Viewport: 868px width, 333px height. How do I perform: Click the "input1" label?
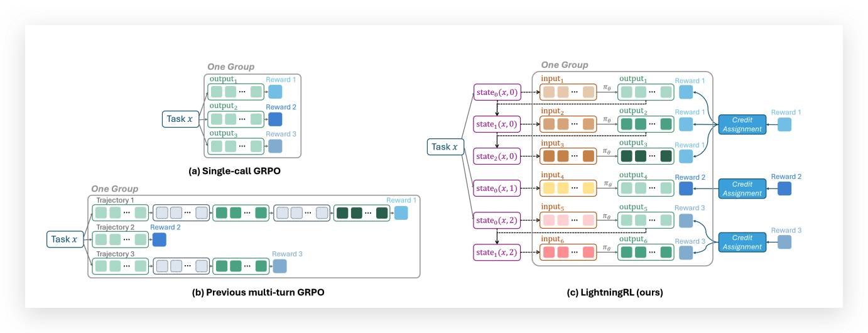pyautogui.click(x=553, y=79)
